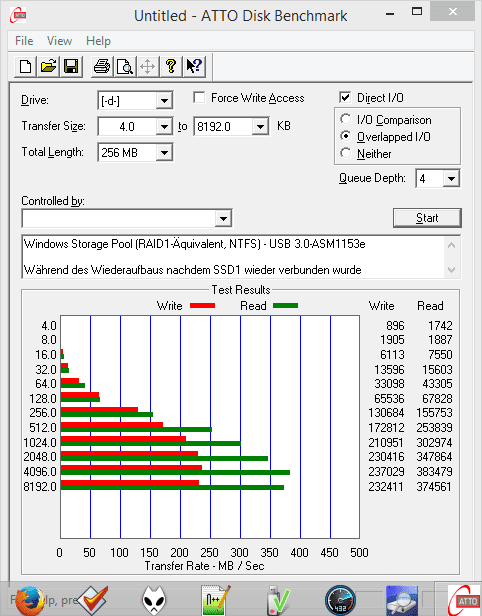
Task: Save results with the floppy disk icon
Action: (x=71, y=66)
